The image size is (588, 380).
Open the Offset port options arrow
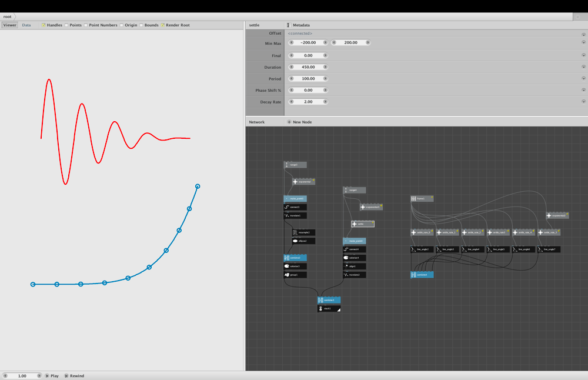point(583,35)
